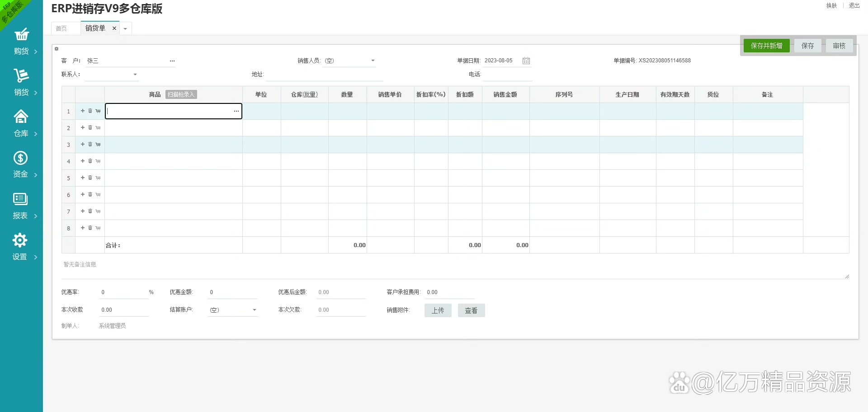Click the 保存并新增 button
This screenshot has height=412, width=868.
click(x=767, y=46)
